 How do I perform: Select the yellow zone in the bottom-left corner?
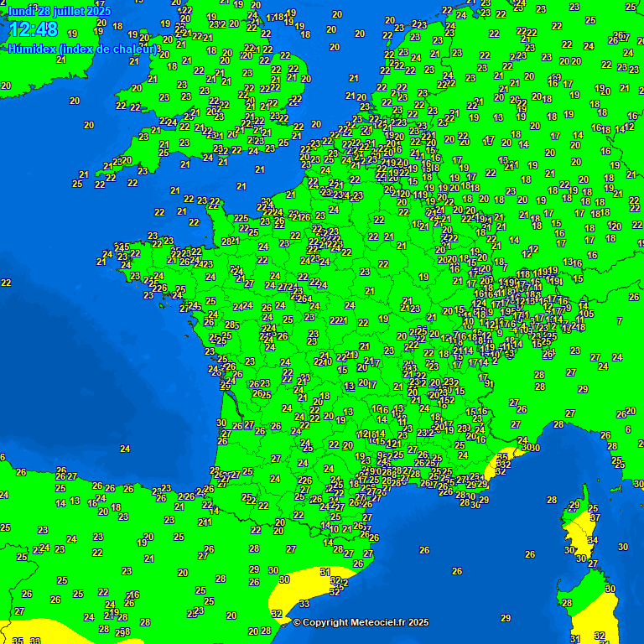click(x=34, y=633)
